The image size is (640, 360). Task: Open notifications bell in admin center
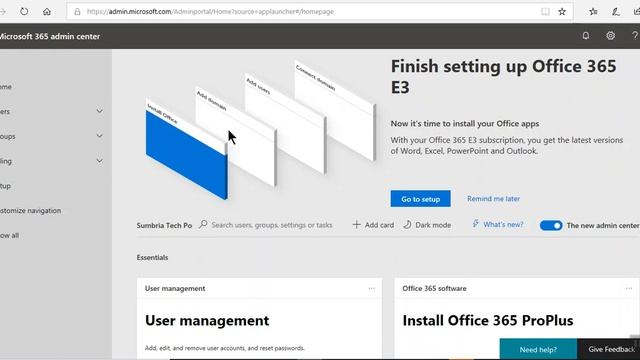coord(586,36)
